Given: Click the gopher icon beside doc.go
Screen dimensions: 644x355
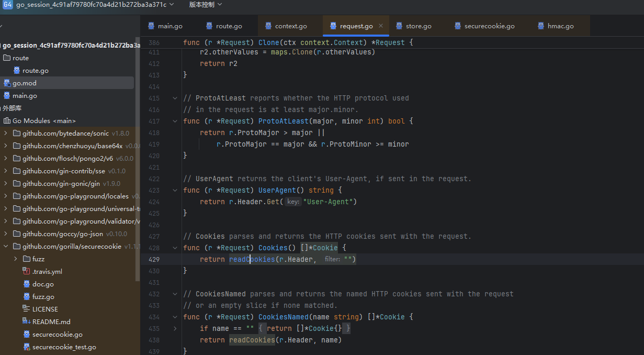Looking at the screenshot, I should tap(27, 284).
